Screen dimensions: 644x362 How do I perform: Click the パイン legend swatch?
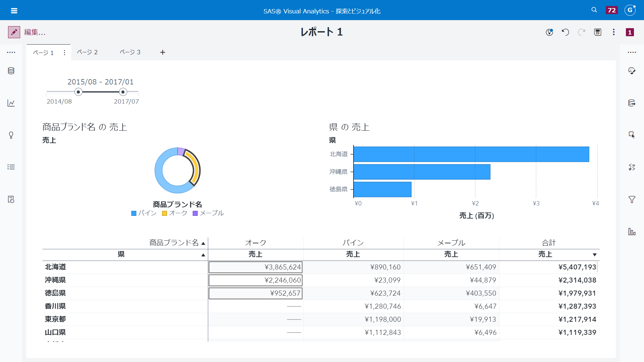(134, 214)
